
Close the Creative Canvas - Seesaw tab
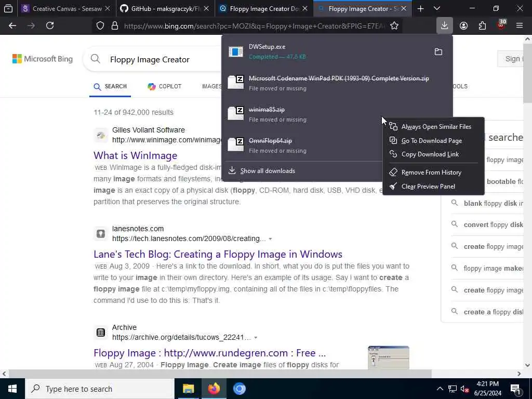108,8
